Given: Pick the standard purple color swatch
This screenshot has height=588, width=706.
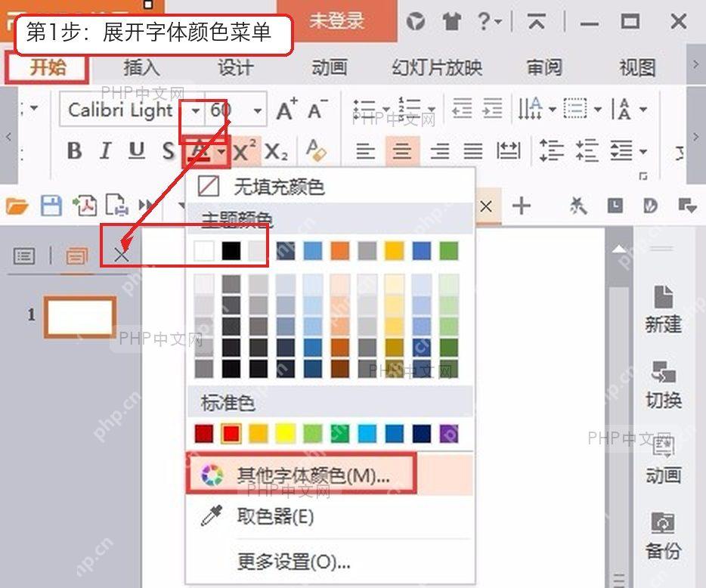Looking at the screenshot, I should tap(448, 434).
